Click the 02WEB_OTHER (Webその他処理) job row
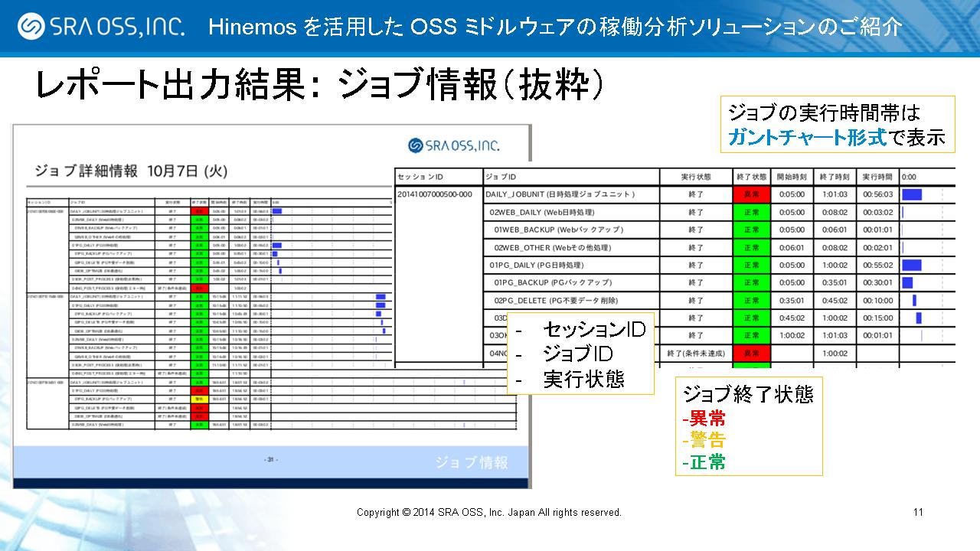The image size is (980, 551). (x=552, y=247)
